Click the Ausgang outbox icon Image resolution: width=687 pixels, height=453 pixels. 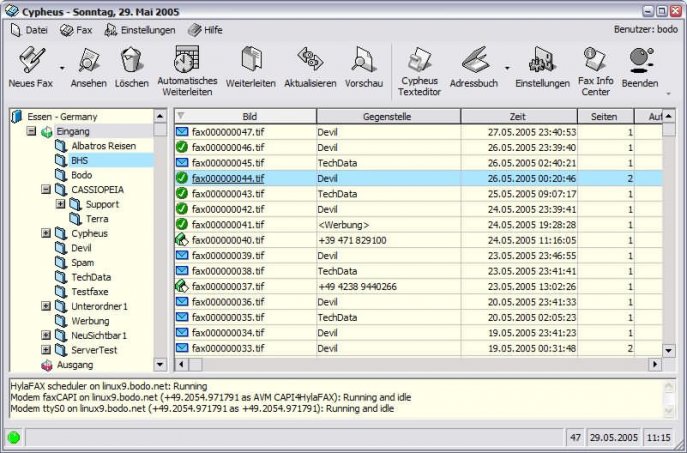pos(47,365)
